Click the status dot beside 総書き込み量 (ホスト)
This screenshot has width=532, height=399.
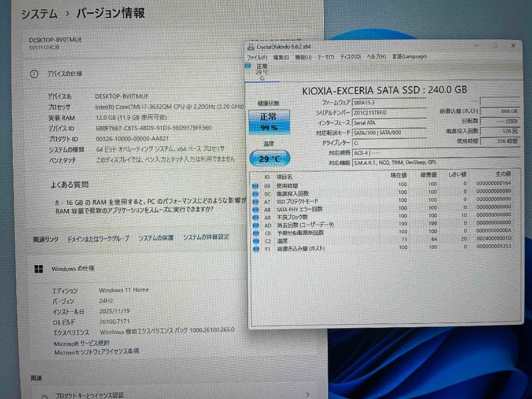[x=256, y=247]
